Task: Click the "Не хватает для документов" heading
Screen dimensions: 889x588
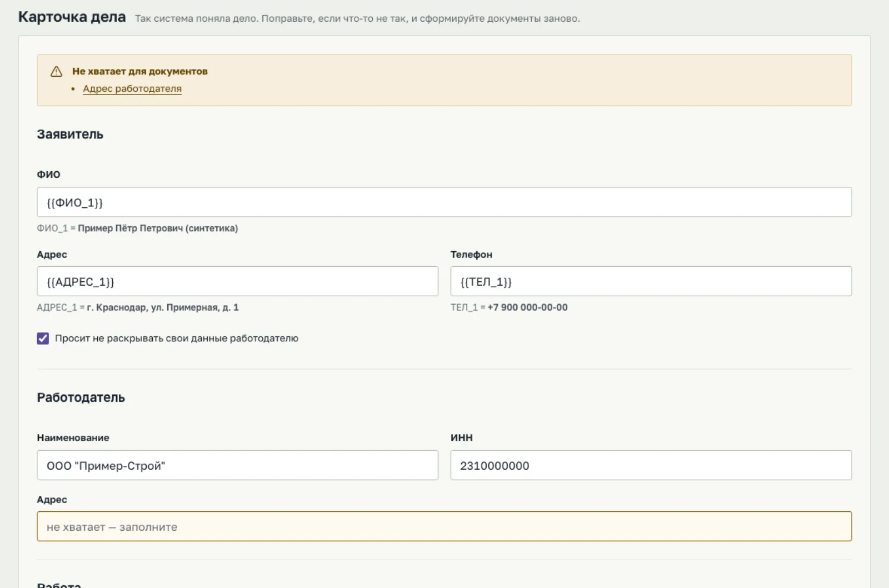Action: 140,71
